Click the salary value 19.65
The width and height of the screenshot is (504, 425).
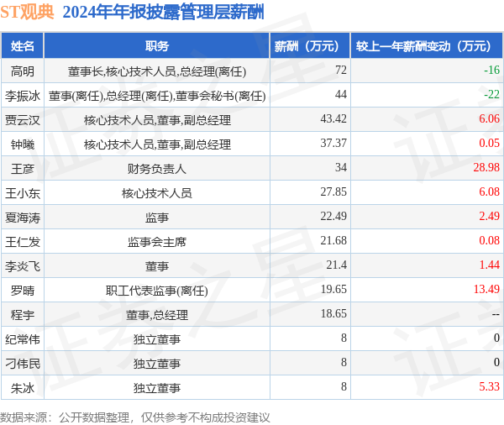333,289
